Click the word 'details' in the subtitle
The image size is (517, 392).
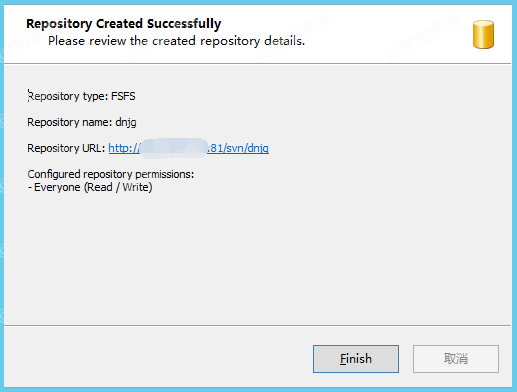(x=283, y=41)
